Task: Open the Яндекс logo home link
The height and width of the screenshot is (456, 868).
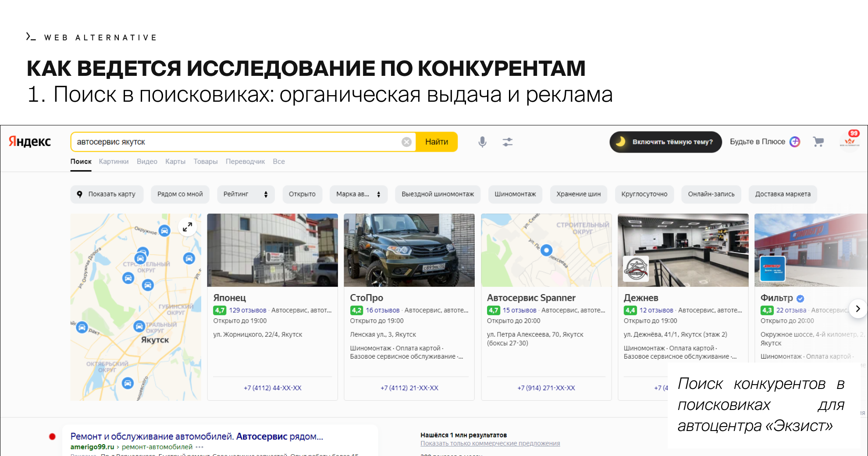Action: click(x=30, y=142)
